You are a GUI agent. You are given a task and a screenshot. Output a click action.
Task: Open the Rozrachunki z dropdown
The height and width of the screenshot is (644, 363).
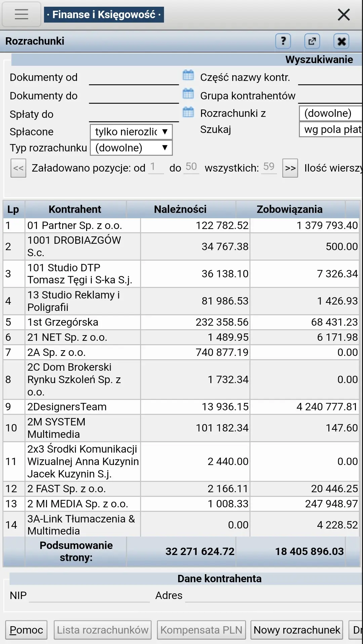point(330,113)
